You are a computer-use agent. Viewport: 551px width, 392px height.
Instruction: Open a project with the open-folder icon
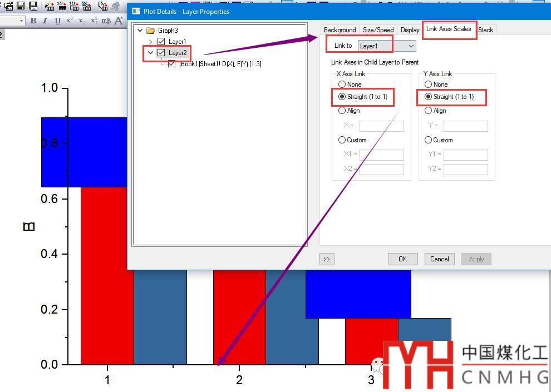(x=9, y=6)
